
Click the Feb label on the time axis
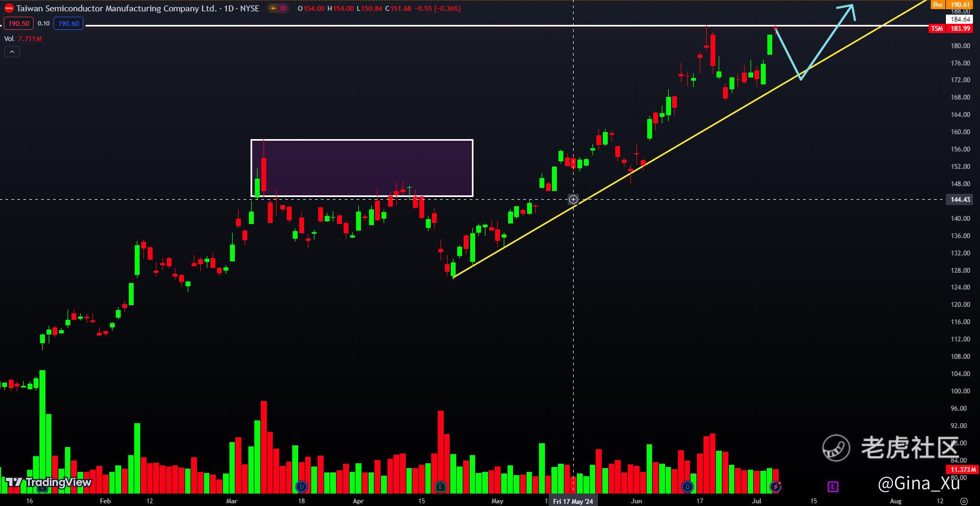point(106,501)
